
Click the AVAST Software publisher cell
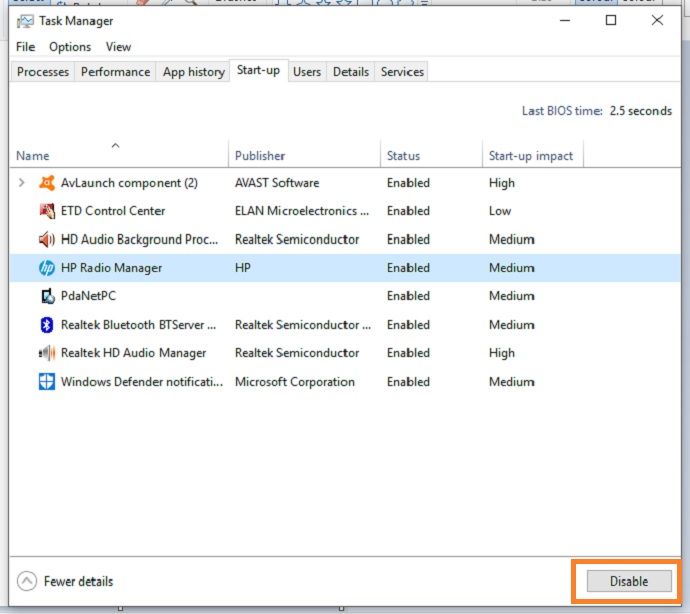click(277, 183)
